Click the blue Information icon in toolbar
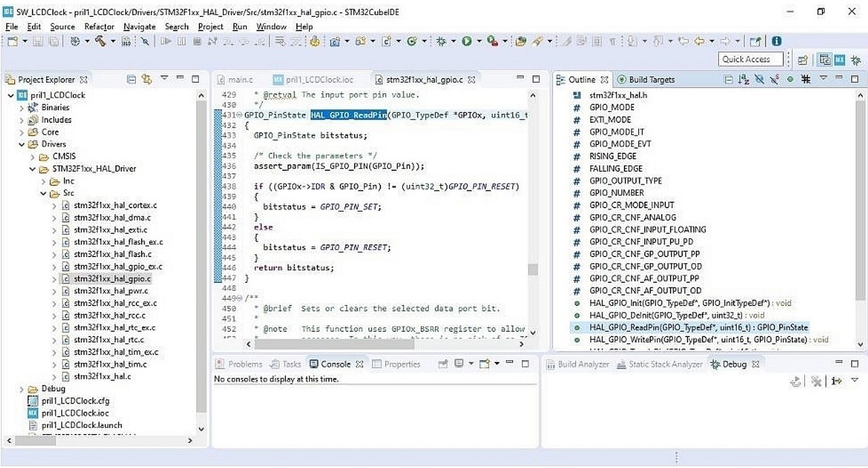868x468 pixels. click(x=776, y=41)
